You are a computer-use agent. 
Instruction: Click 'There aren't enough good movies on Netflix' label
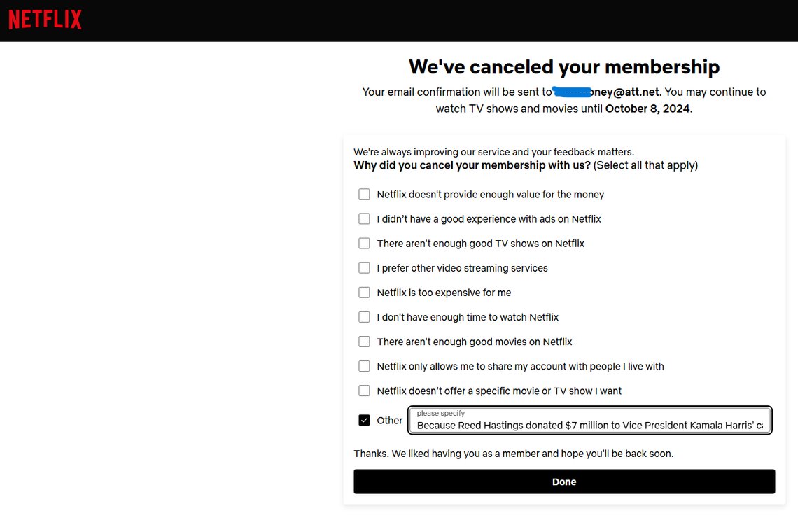(475, 342)
